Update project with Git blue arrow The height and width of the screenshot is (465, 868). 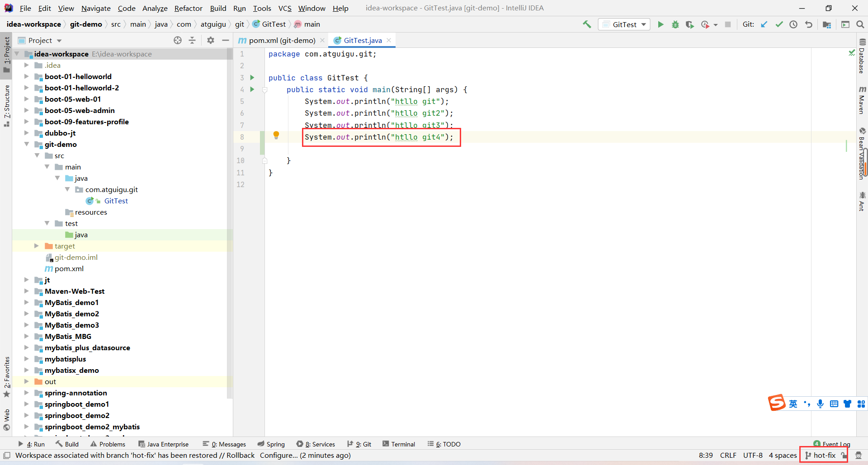tap(764, 24)
